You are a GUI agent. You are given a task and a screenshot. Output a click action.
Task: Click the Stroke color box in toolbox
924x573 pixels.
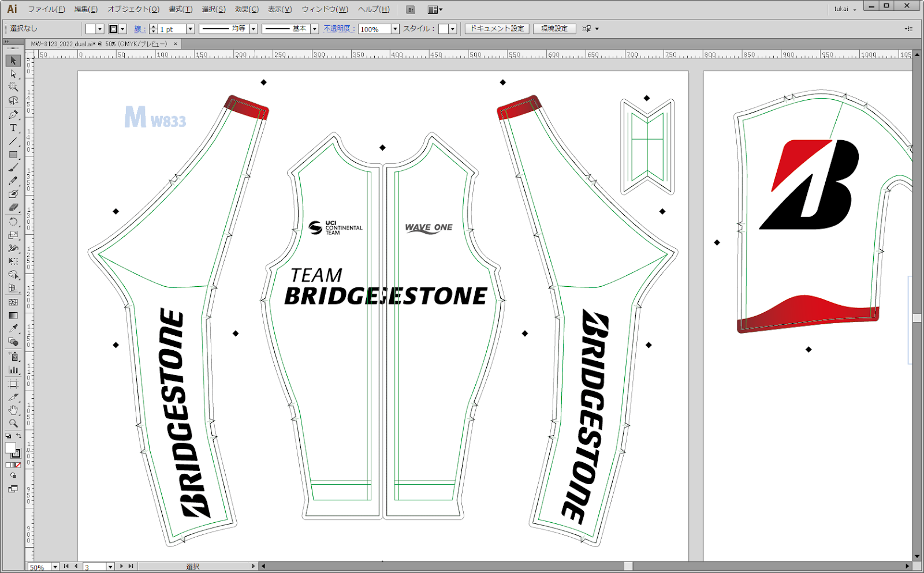(x=16, y=454)
